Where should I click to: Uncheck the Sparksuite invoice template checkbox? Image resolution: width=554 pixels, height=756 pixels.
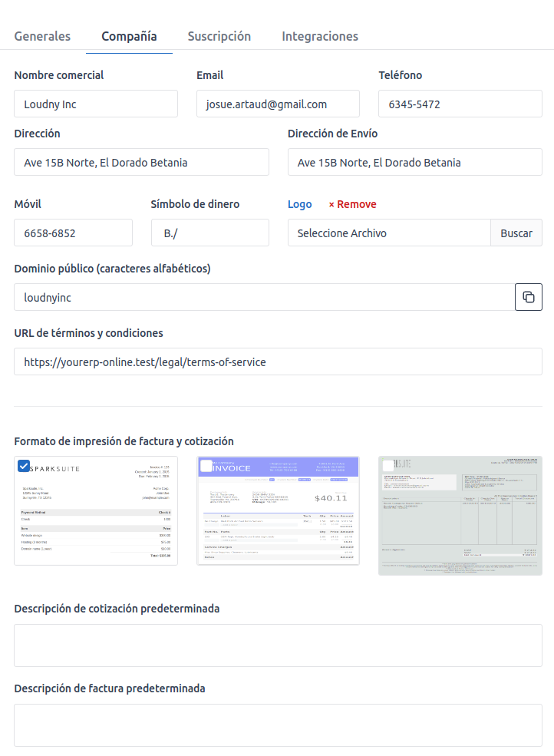point(24,466)
